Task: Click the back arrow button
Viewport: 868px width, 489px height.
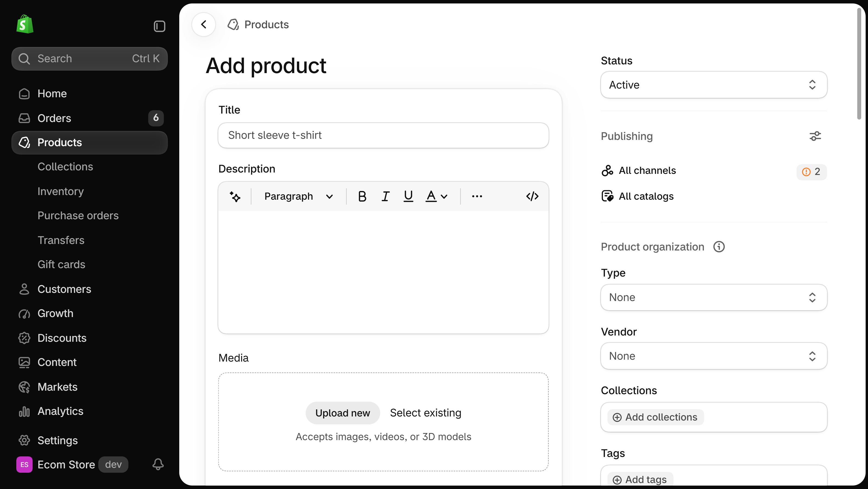Action: coord(203,24)
